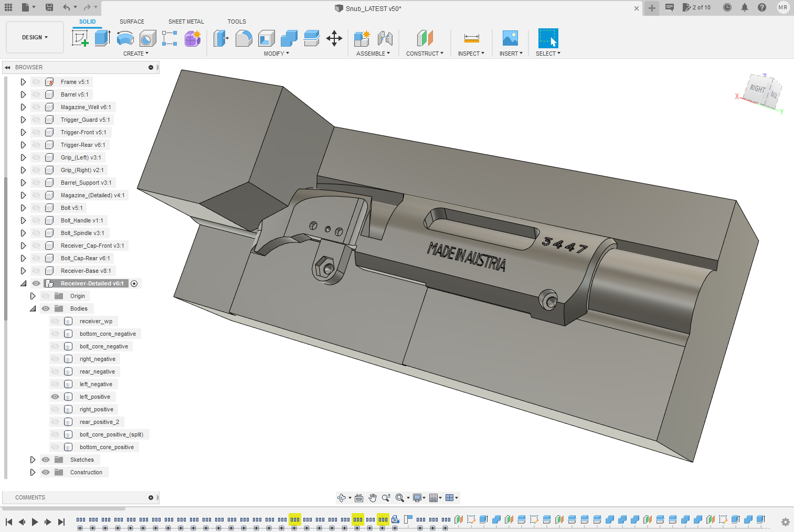Open the INSERT menu

[511, 54]
